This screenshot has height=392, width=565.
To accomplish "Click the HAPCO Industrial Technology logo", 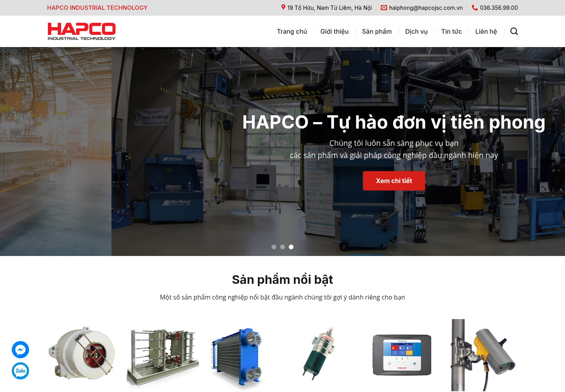I will (x=82, y=31).
